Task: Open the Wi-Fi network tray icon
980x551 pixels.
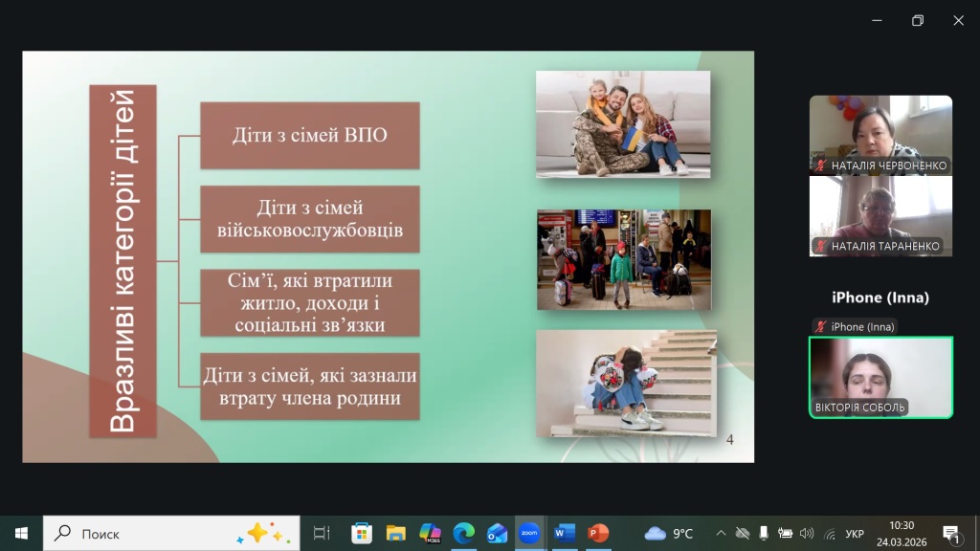Action: tap(829, 533)
